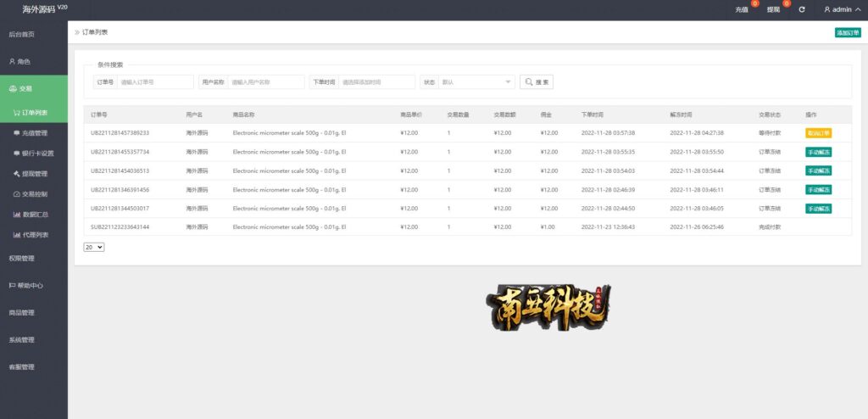Open 数据汇总 in the sidebar
868x419 pixels.
click(x=34, y=214)
